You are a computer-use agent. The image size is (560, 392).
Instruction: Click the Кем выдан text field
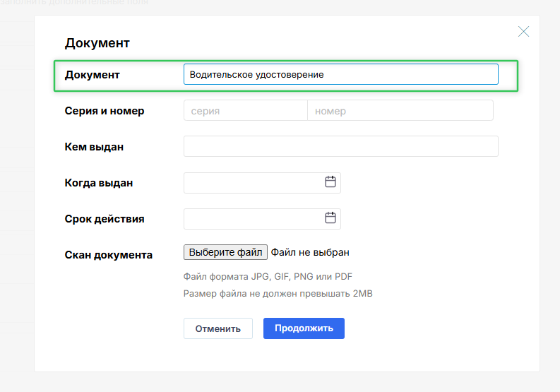point(340,146)
